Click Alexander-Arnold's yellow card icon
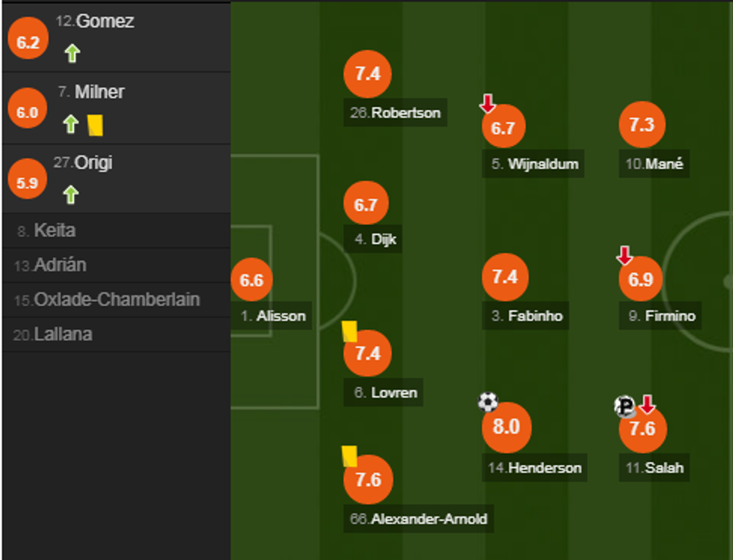Screen dimensions: 733x560 [x=349, y=455]
